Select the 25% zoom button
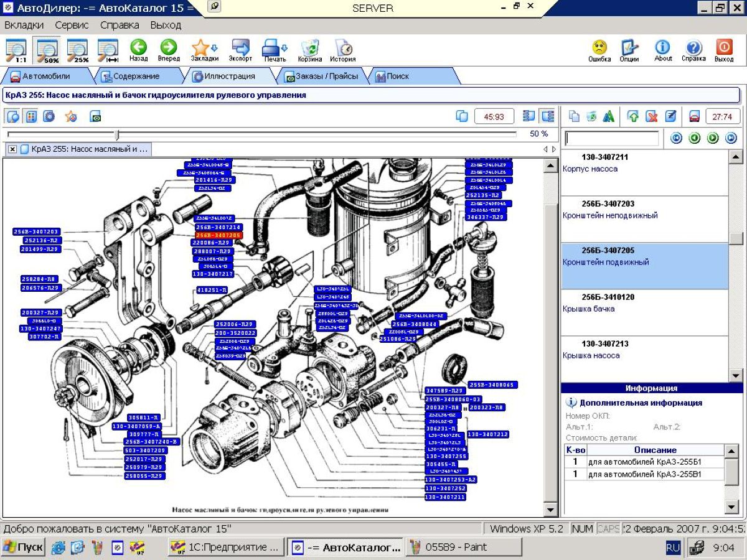This screenshot has width=747, height=560. [78, 50]
